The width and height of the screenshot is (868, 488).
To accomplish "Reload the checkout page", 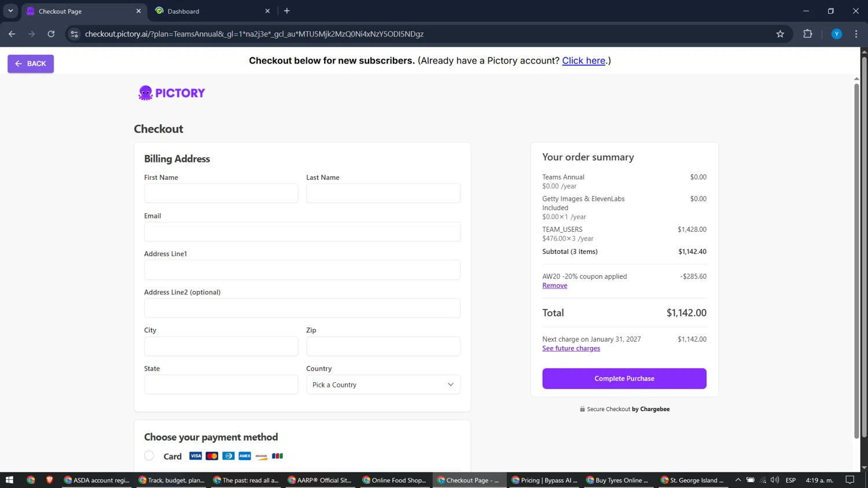I will pyautogui.click(x=51, y=34).
